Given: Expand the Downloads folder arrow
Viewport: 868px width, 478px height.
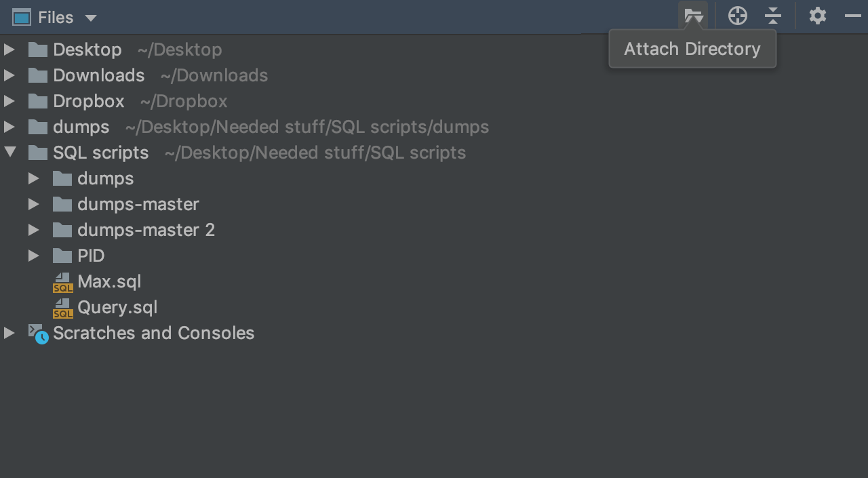Looking at the screenshot, I should 9,75.
